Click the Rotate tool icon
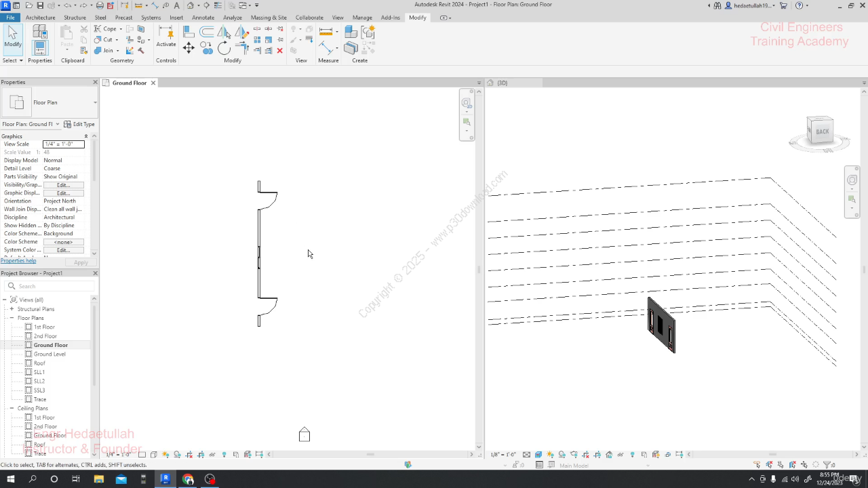 224,48
